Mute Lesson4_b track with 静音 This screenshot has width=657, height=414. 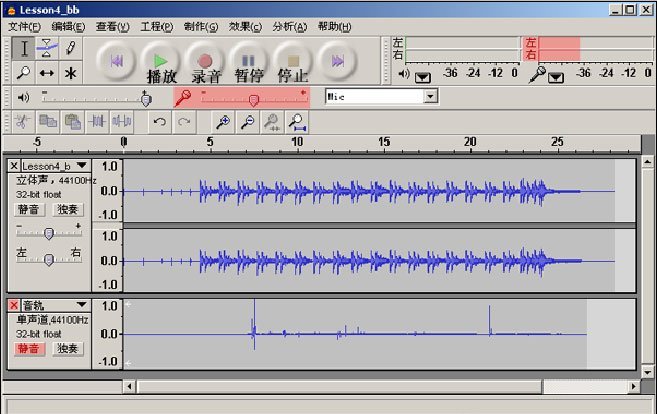tap(28, 209)
